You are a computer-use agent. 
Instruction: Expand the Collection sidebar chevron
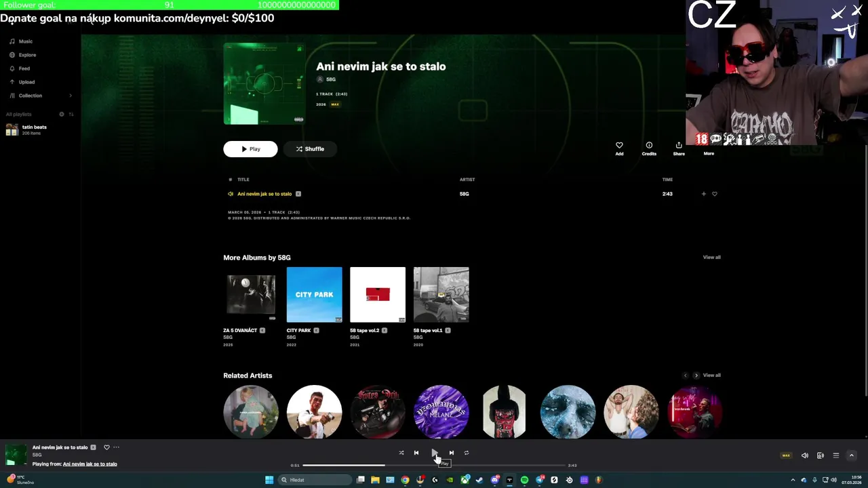pos(71,96)
